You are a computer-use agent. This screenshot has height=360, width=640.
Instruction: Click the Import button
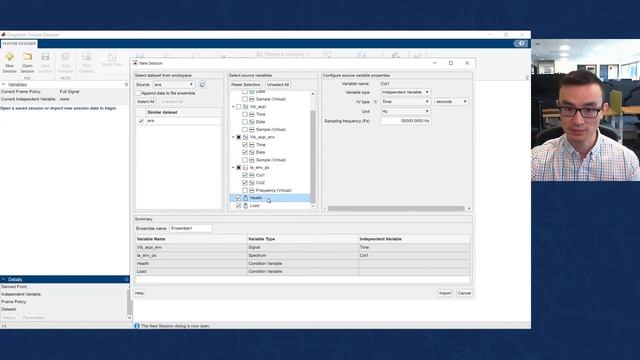point(445,293)
